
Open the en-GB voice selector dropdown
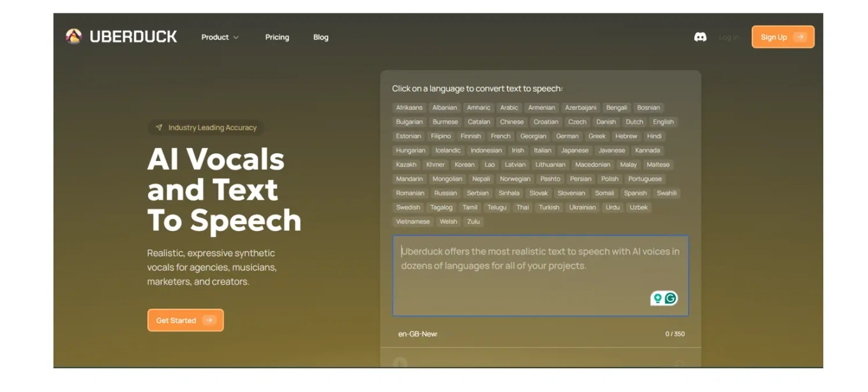[x=417, y=334]
